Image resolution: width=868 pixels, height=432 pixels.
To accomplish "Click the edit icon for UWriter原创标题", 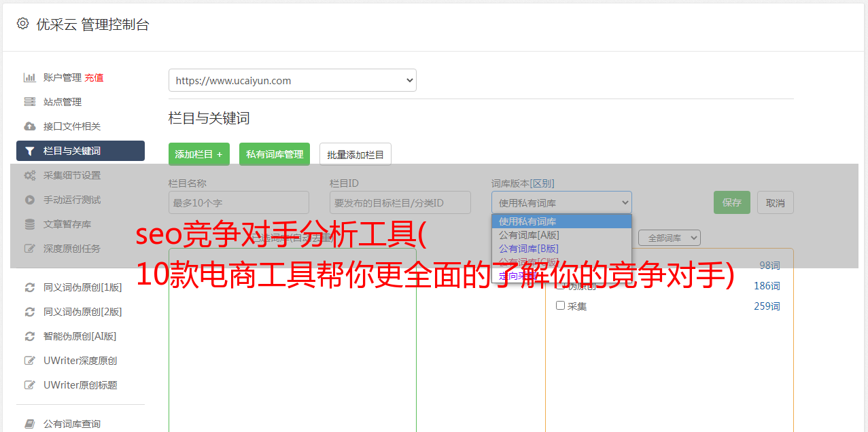I will click(29, 385).
